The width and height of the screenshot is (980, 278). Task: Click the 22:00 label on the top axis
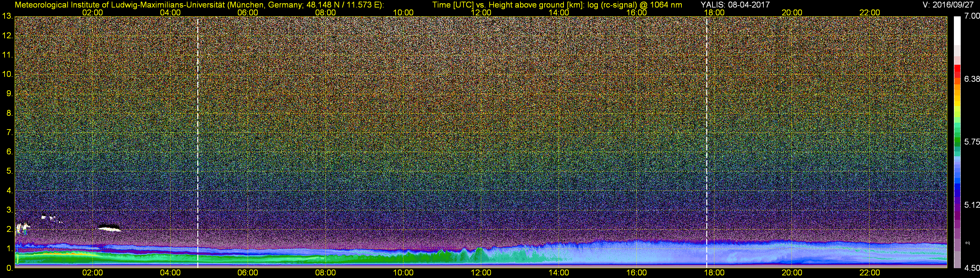(870, 12)
